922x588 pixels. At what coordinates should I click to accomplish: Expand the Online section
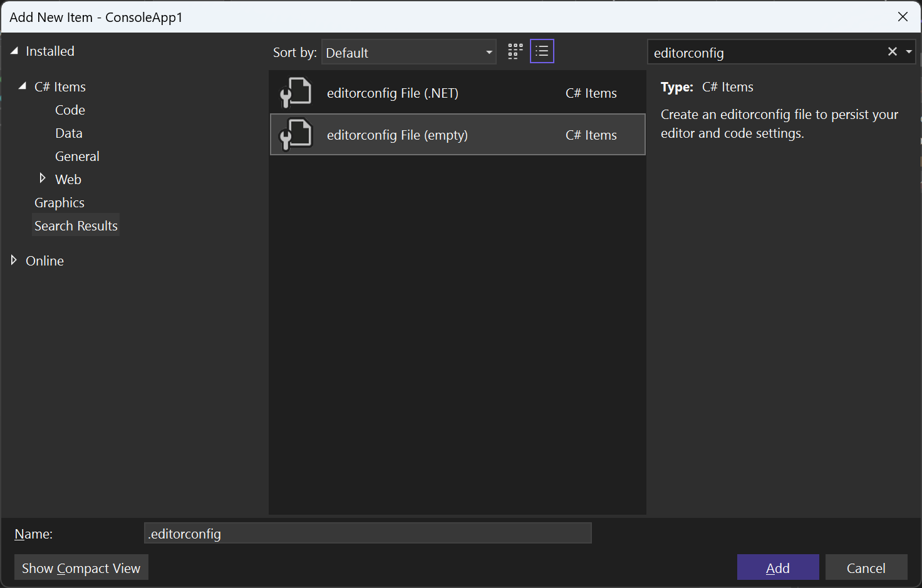14,260
